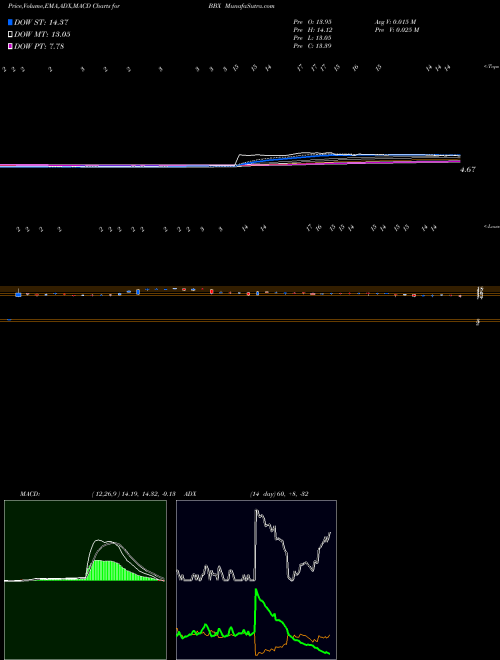Click the large blue volume bar at left
The height and width of the screenshot is (660, 500).
(19, 293)
